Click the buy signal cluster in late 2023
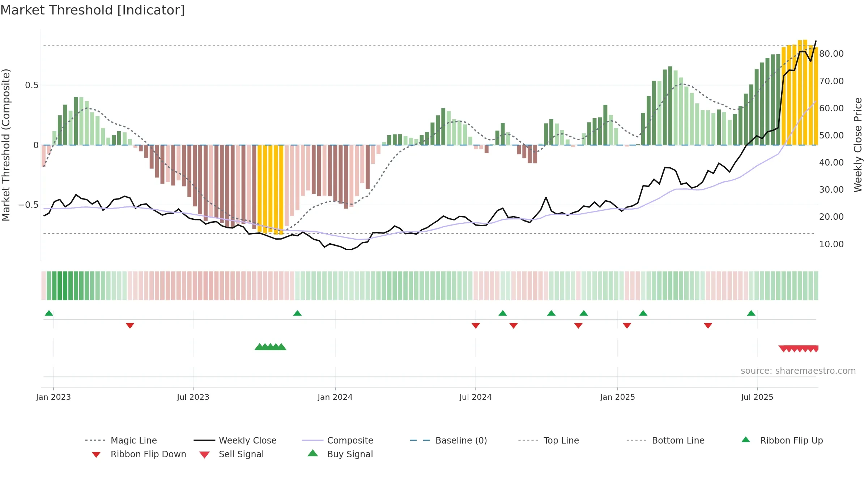 tap(271, 347)
